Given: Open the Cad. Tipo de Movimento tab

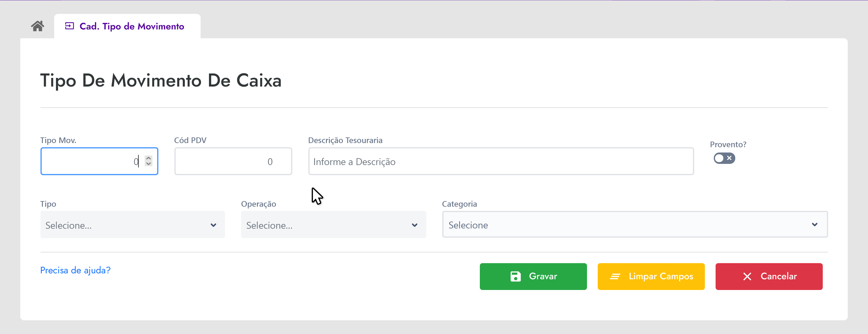Looking at the screenshot, I should click(x=127, y=26).
